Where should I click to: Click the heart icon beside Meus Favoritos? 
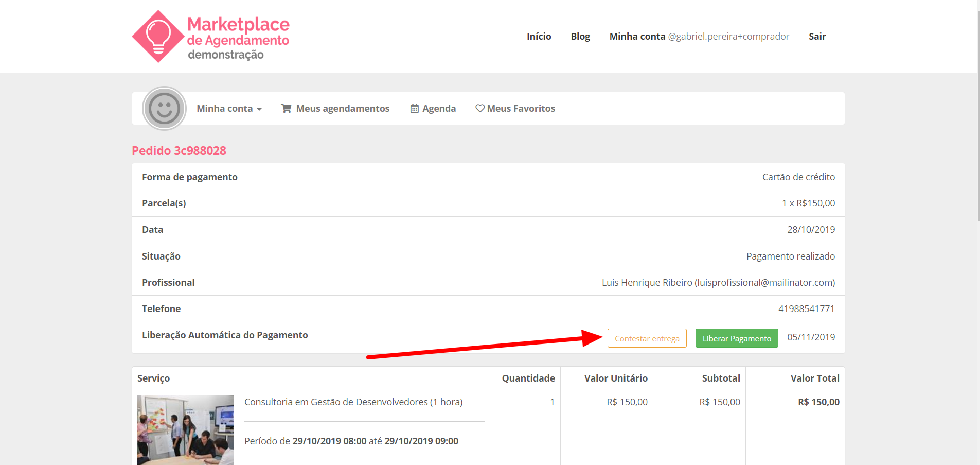pos(480,108)
